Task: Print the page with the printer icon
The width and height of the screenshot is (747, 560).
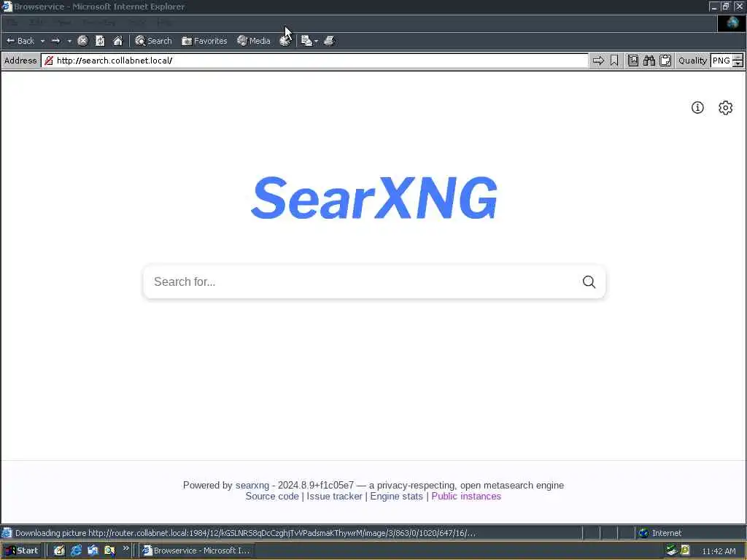Action: pos(329,41)
